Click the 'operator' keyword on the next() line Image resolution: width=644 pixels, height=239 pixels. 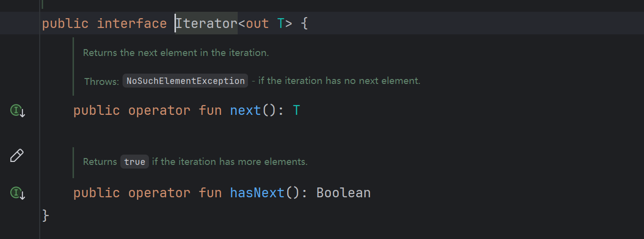[159, 110]
